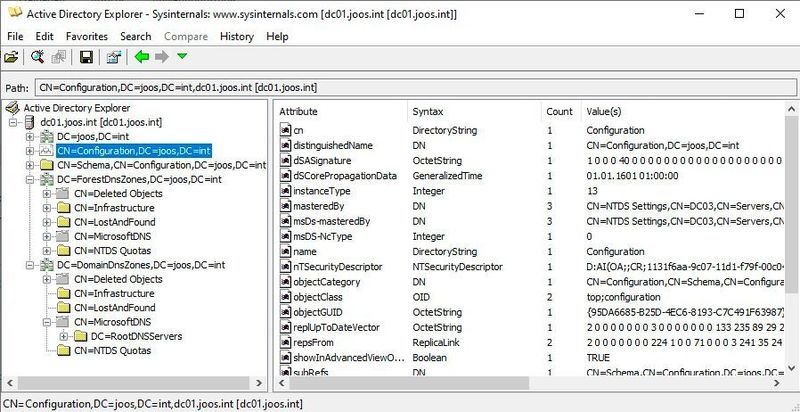Open the Help menu

[x=278, y=36]
